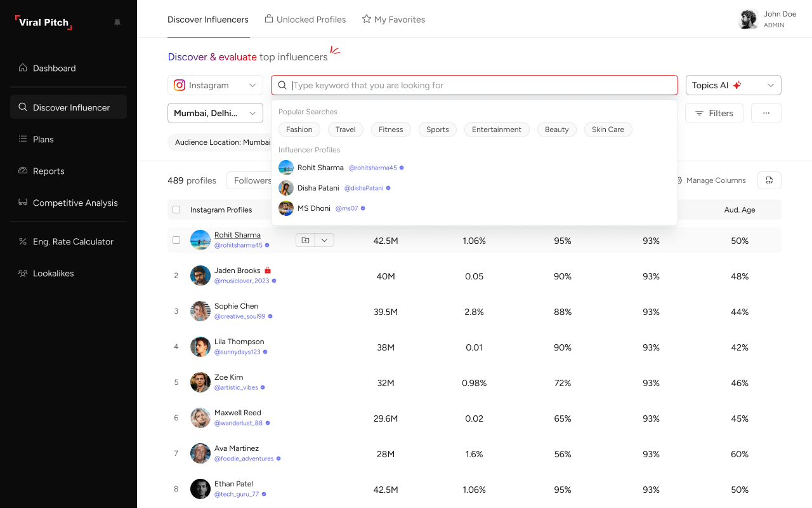Click the CSV export icon button
Viewport: 812px width, 508px height.
(x=769, y=180)
